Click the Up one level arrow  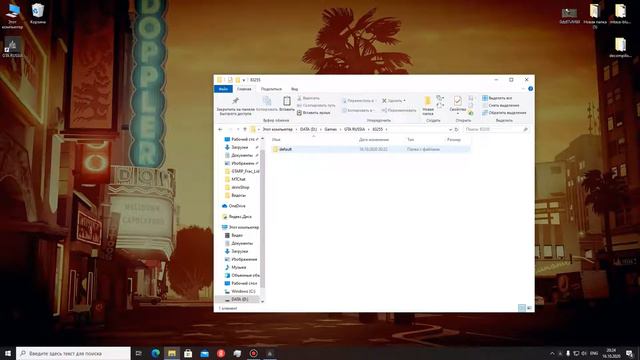click(x=245, y=129)
